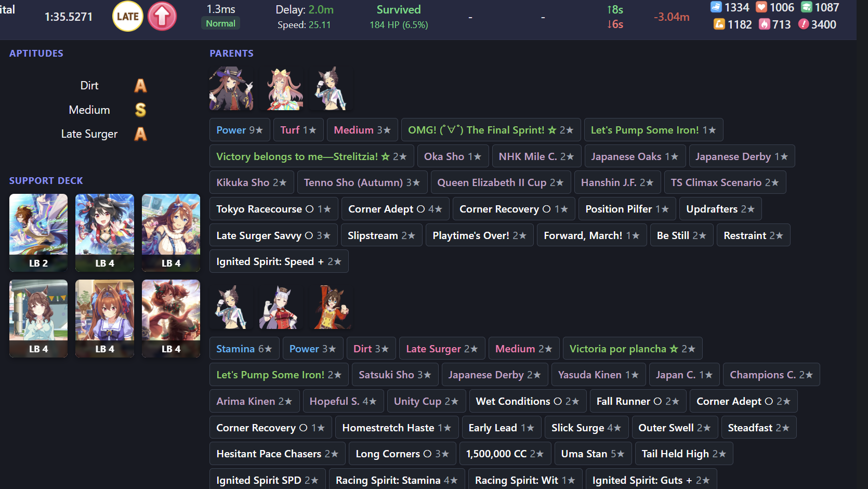Open the red-haired character support card
This screenshot has height=489, width=868.
tap(171, 319)
